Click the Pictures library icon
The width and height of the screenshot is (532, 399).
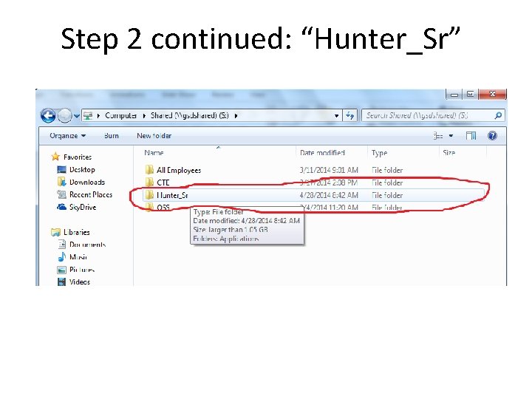coord(61,270)
